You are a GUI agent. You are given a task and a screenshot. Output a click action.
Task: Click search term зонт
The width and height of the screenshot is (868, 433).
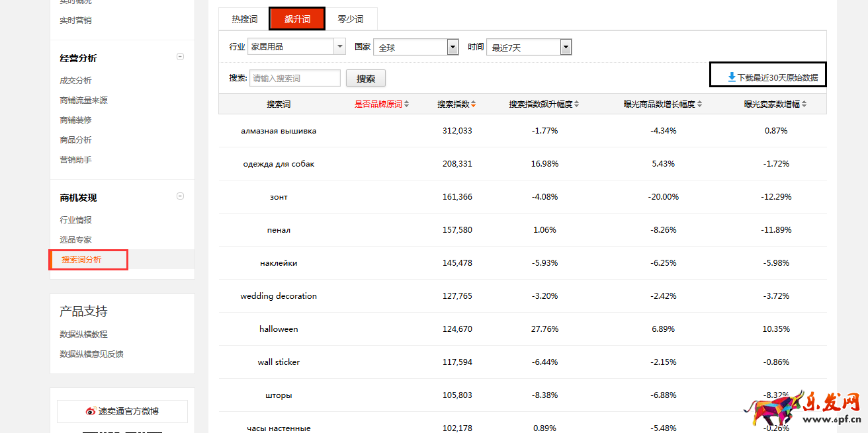tap(279, 197)
